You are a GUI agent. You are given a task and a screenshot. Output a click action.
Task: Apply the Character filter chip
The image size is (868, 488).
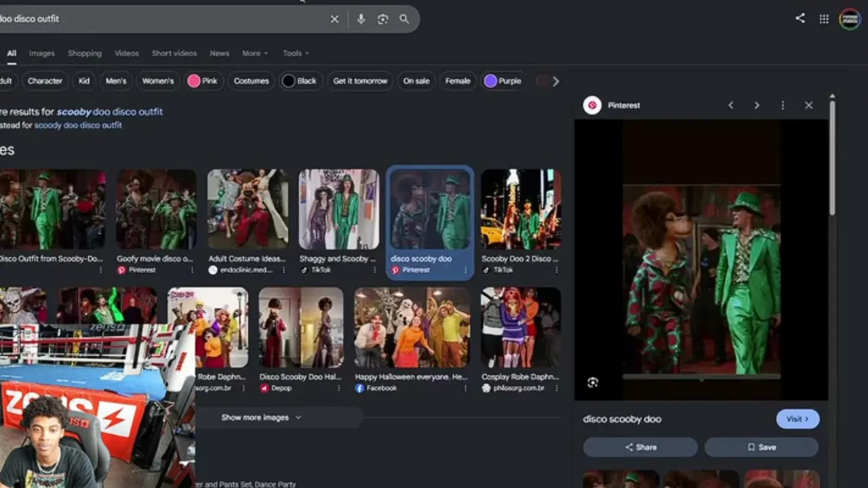coord(45,81)
